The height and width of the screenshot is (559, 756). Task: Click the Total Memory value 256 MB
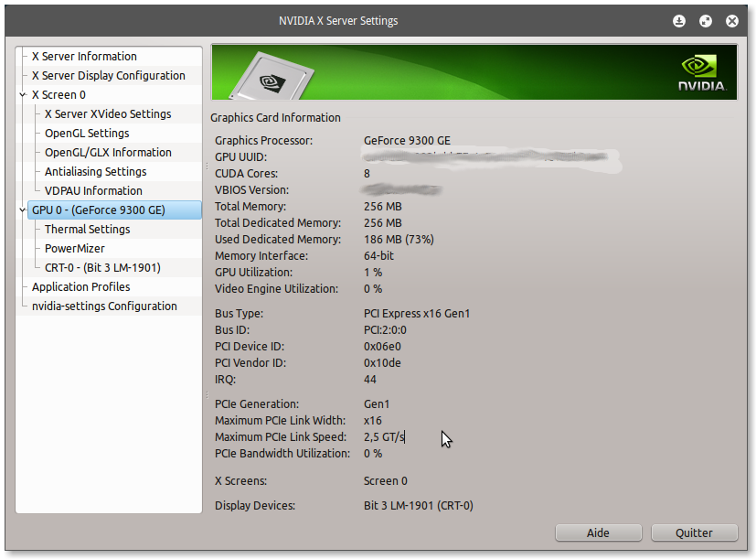pyautogui.click(x=383, y=207)
